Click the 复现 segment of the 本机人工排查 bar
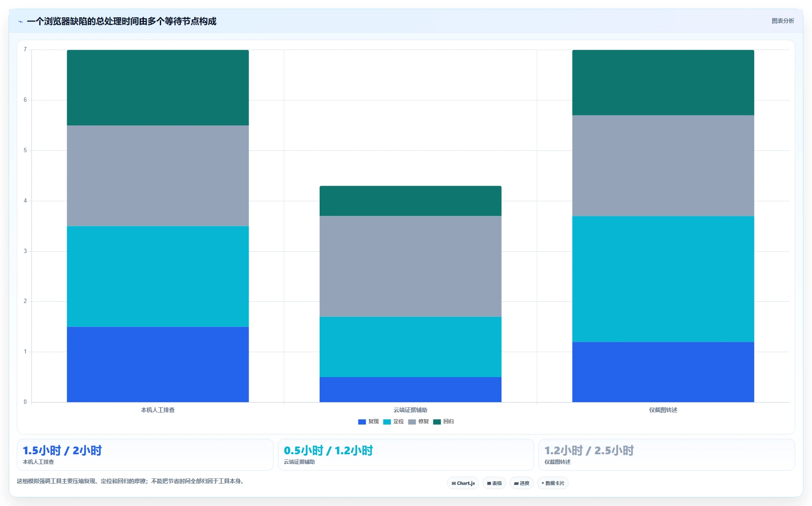 click(x=158, y=364)
